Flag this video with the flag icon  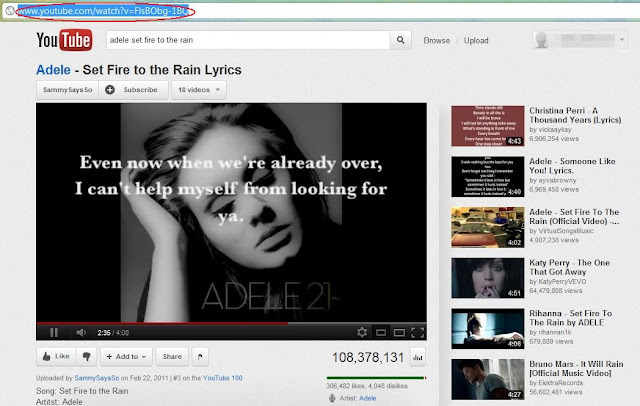[200, 357]
